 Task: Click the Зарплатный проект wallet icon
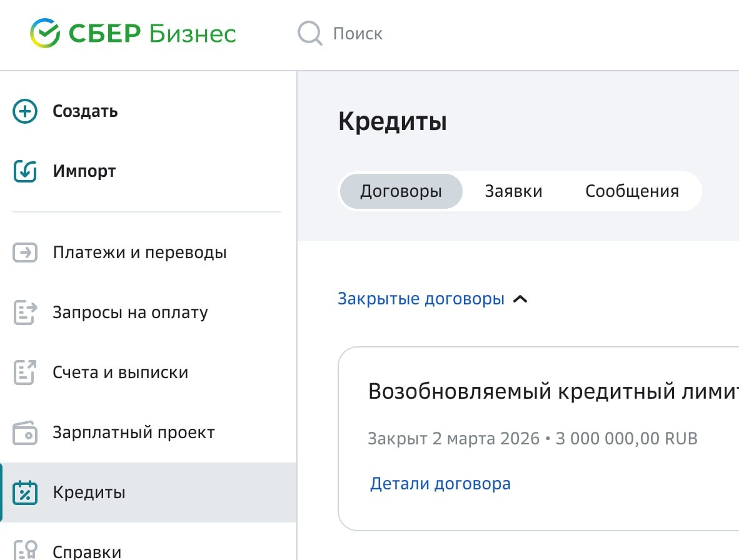tap(25, 432)
